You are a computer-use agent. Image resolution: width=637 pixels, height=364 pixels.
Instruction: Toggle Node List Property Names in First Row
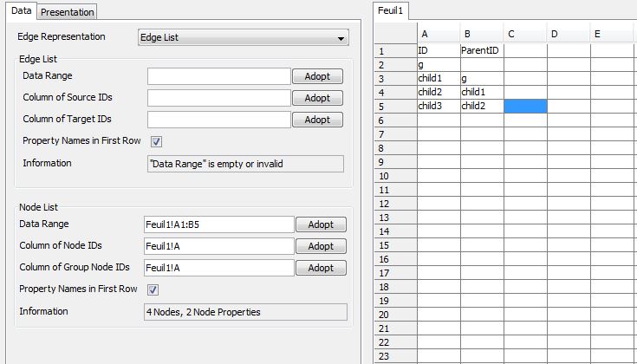[x=153, y=289]
